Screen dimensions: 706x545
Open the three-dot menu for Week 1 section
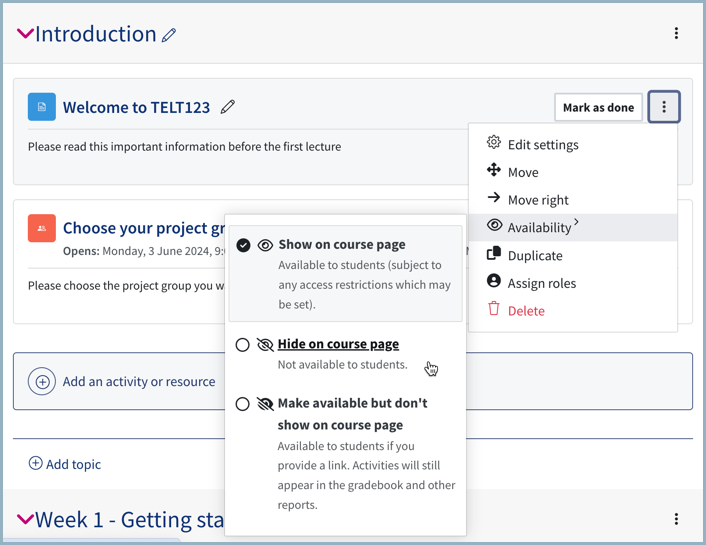point(676,519)
